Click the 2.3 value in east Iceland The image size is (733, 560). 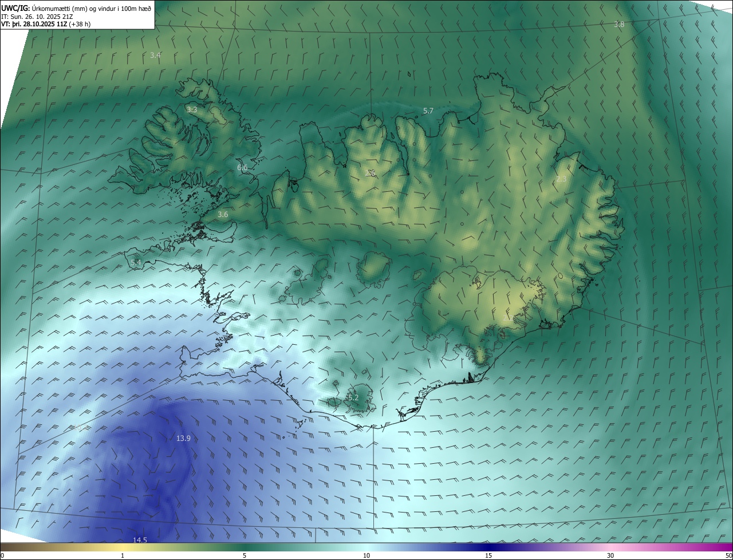click(561, 179)
